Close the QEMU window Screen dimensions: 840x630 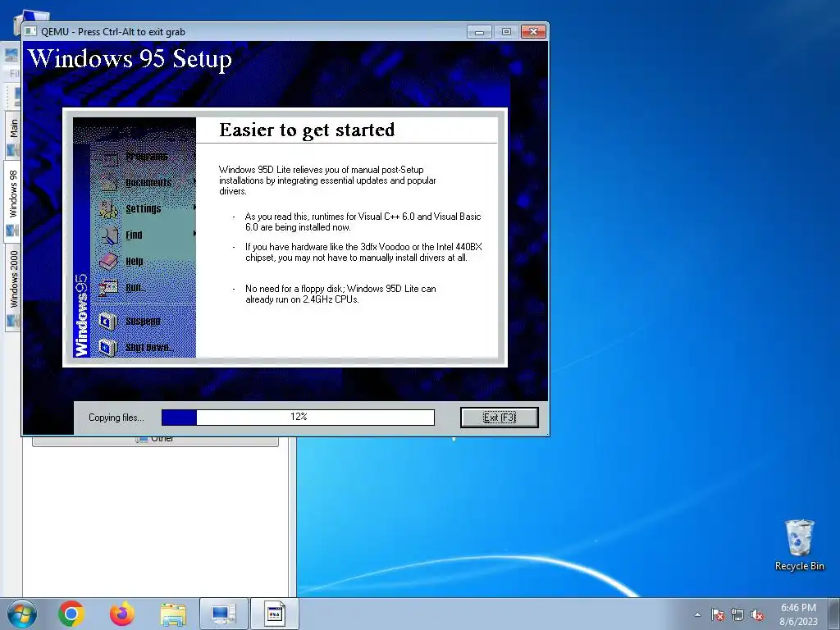pos(533,32)
